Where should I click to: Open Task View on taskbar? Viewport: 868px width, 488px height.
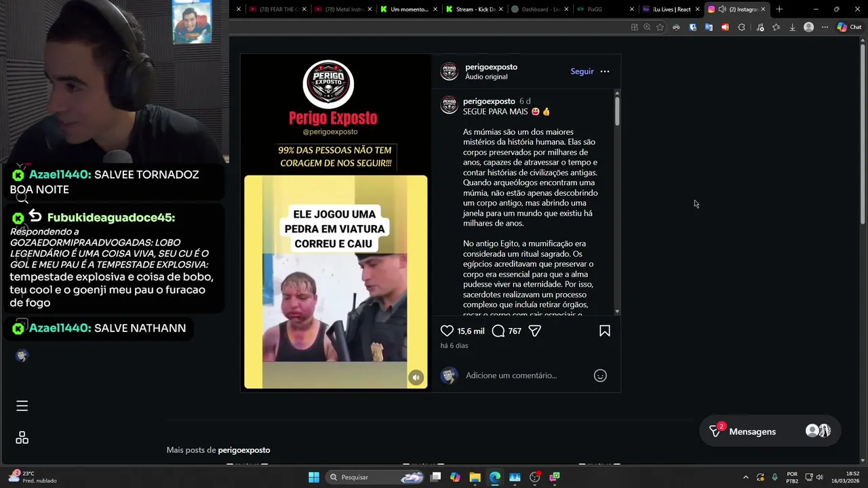pyautogui.click(x=435, y=477)
